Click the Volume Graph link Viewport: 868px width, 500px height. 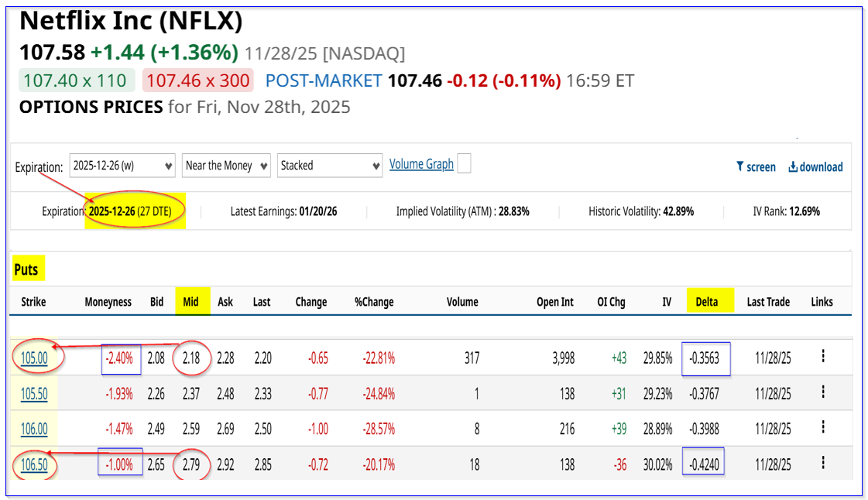tap(421, 164)
